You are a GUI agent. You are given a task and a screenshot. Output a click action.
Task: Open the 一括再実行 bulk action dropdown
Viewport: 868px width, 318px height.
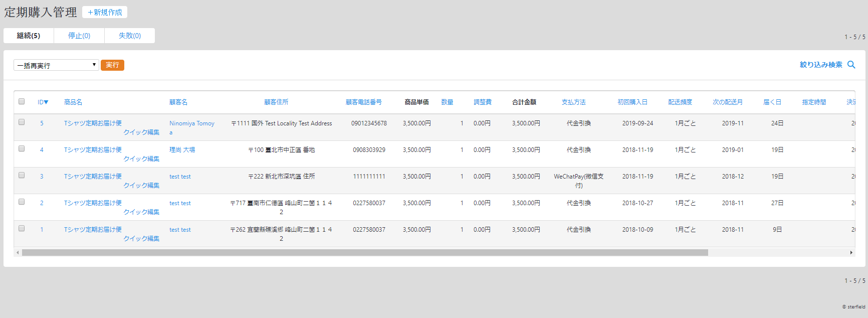click(56, 65)
